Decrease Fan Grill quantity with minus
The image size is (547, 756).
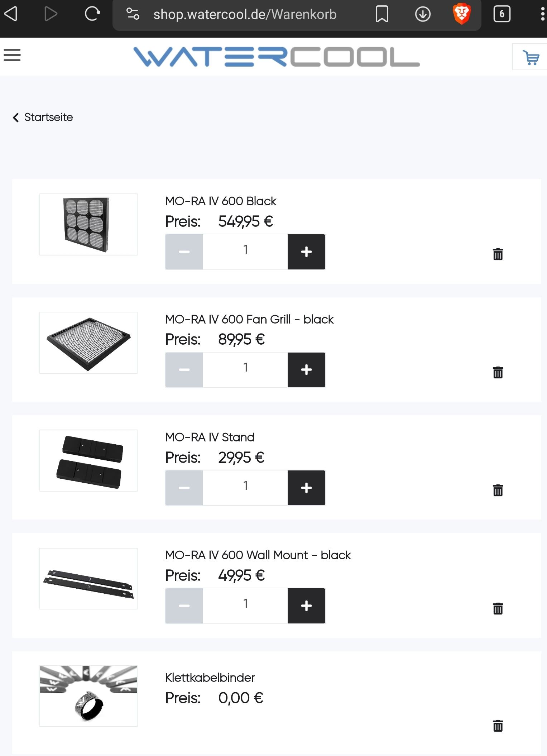tap(184, 370)
